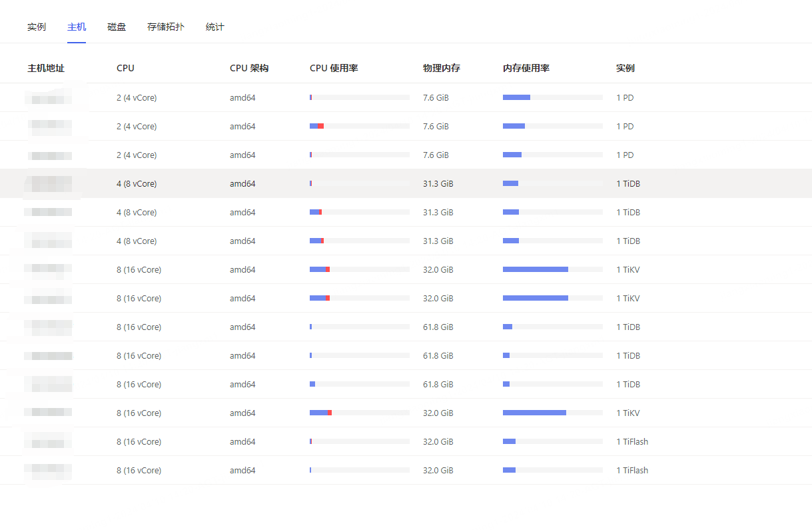Click the 内存使用率 column header

coord(526,68)
